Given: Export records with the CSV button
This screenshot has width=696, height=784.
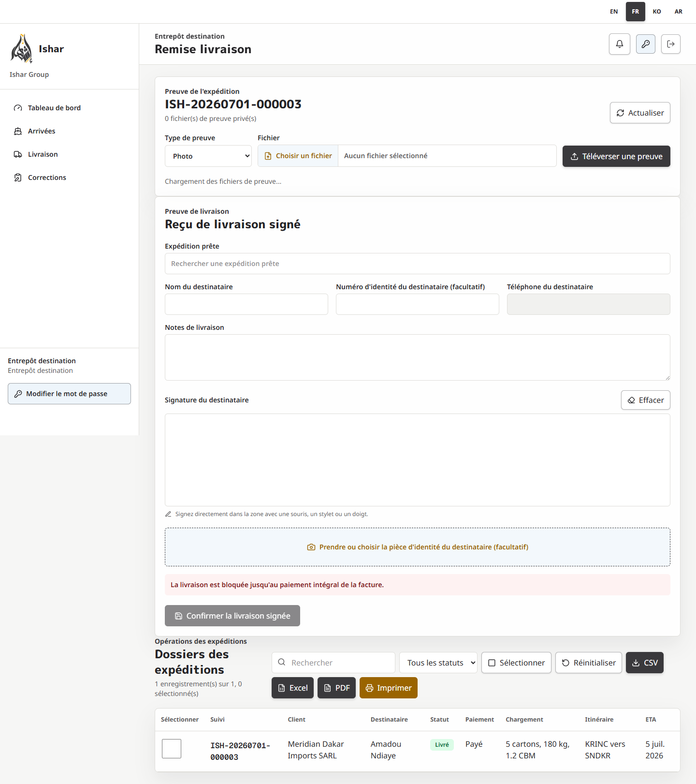Looking at the screenshot, I should (x=645, y=663).
